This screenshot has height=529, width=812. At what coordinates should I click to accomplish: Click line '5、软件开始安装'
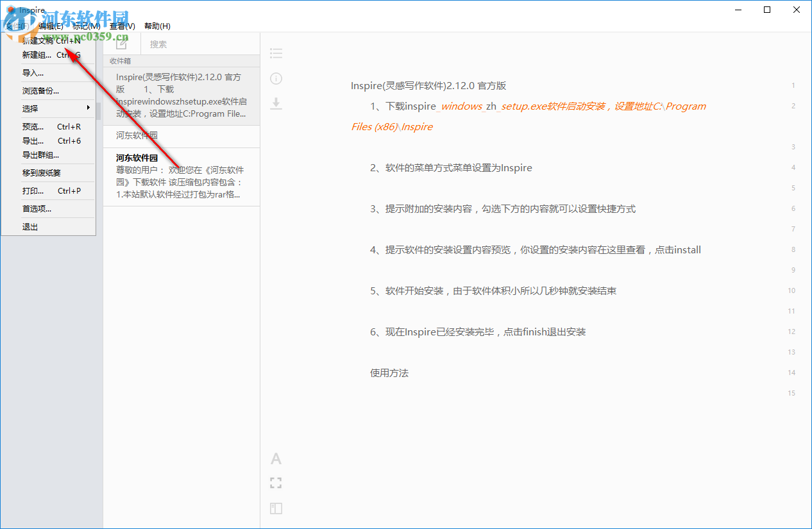click(x=493, y=291)
